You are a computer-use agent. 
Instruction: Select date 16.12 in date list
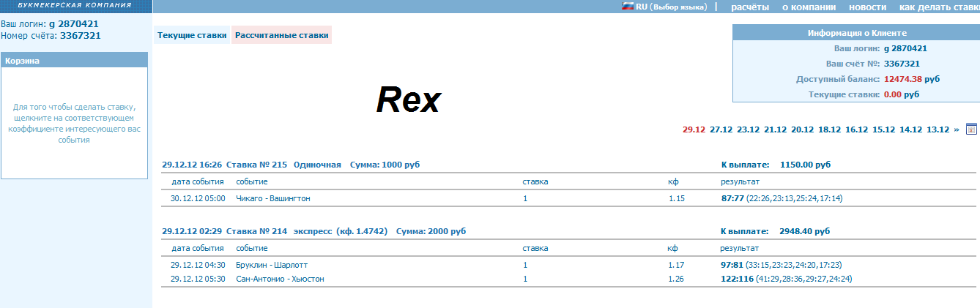[856, 129]
